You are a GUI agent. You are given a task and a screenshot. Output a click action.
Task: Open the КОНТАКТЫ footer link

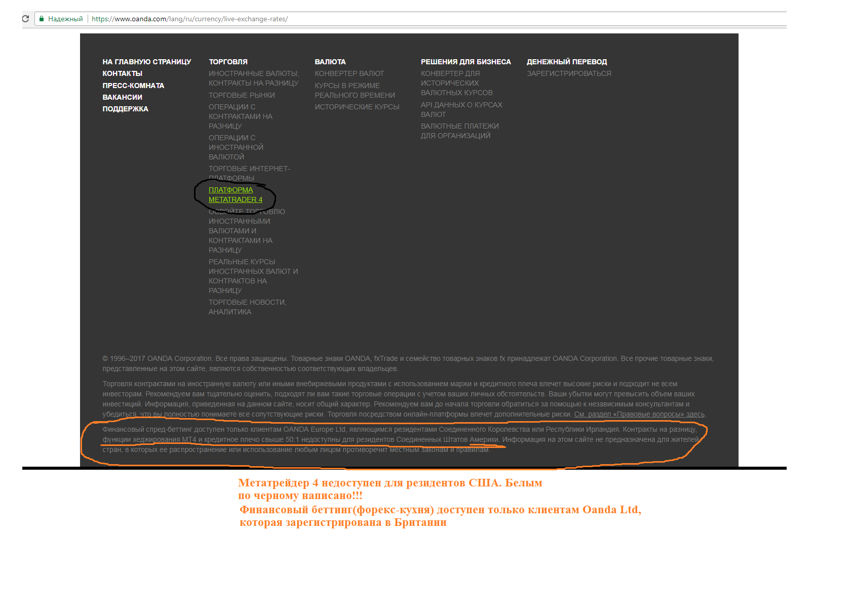(x=123, y=73)
